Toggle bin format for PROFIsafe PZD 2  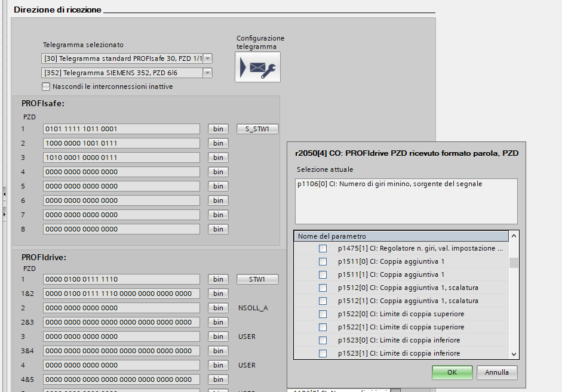218,143
